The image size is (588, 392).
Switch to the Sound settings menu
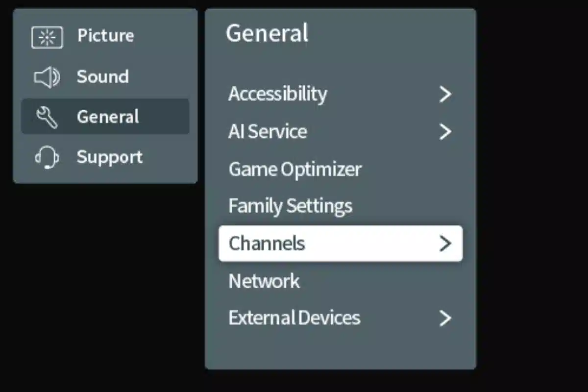[103, 76]
